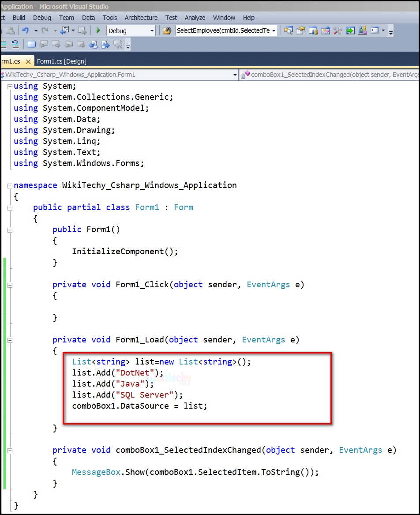Open the class navigation dropdown showing Form1
The image size is (420, 515).
235,75
